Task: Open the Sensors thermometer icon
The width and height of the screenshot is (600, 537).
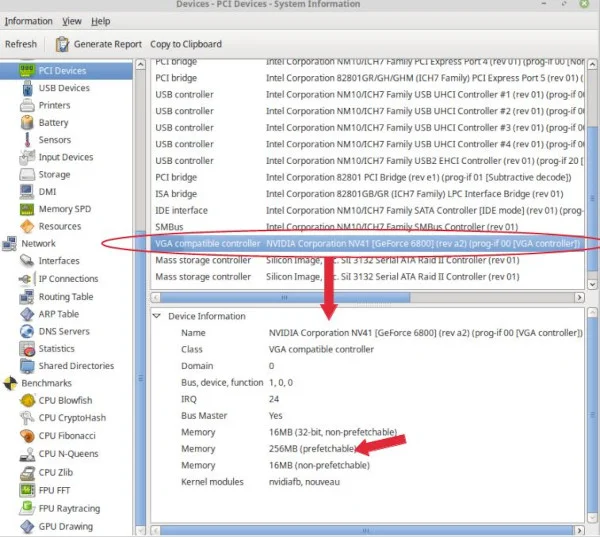Action: click(27, 140)
